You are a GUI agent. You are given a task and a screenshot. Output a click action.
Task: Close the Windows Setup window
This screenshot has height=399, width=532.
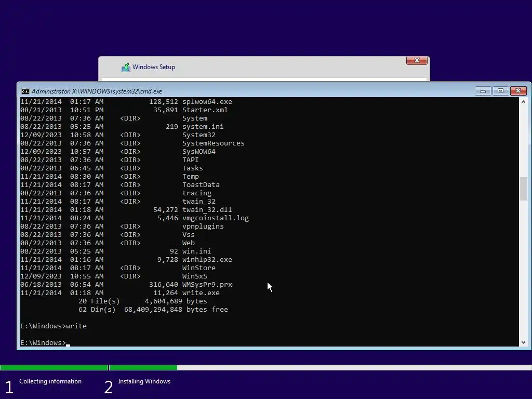tap(417, 60)
